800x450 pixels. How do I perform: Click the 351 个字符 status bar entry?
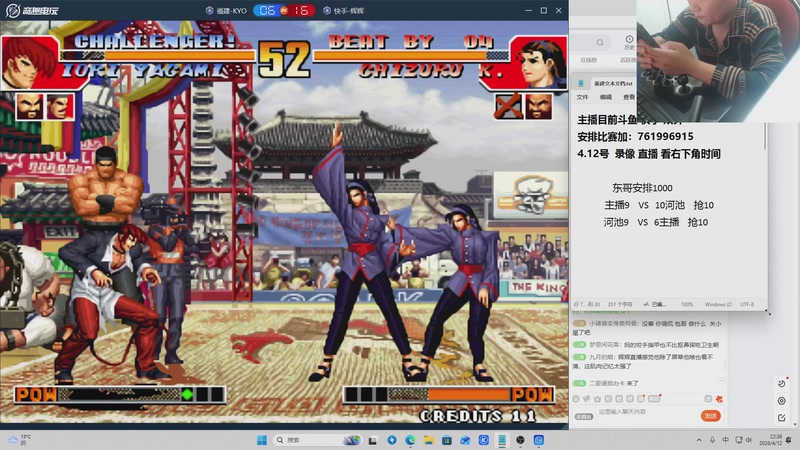[619, 305]
